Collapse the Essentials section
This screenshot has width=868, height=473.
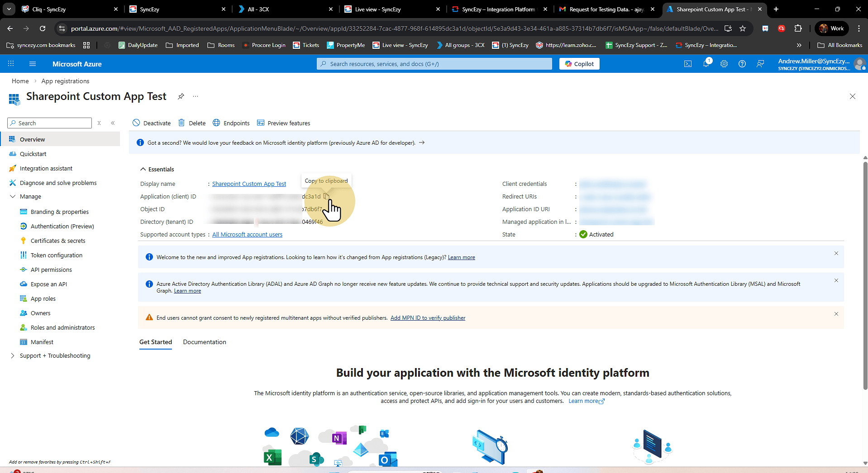tap(143, 169)
